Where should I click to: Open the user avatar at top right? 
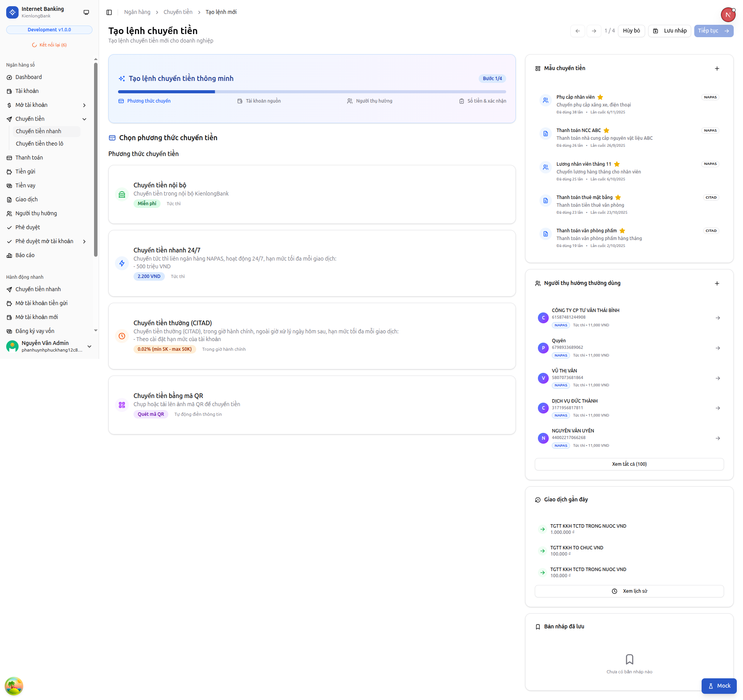pyautogui.click(x=728, y=15)
